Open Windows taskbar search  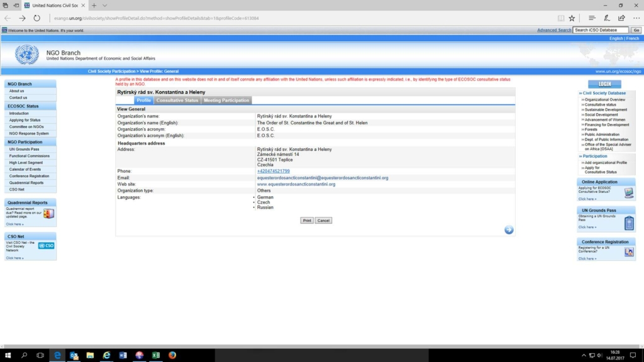[25, 355]
